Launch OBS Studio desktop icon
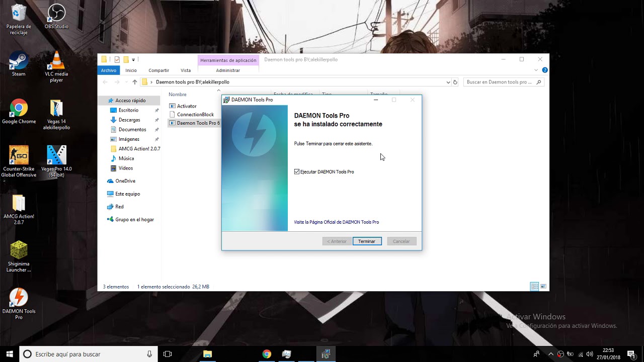The height and width of the screenshot is (362, 644). pyautogui.click(x=56, y=17)
